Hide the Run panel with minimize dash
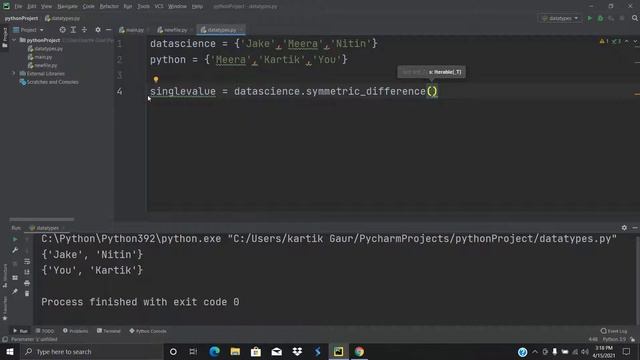 635,228
